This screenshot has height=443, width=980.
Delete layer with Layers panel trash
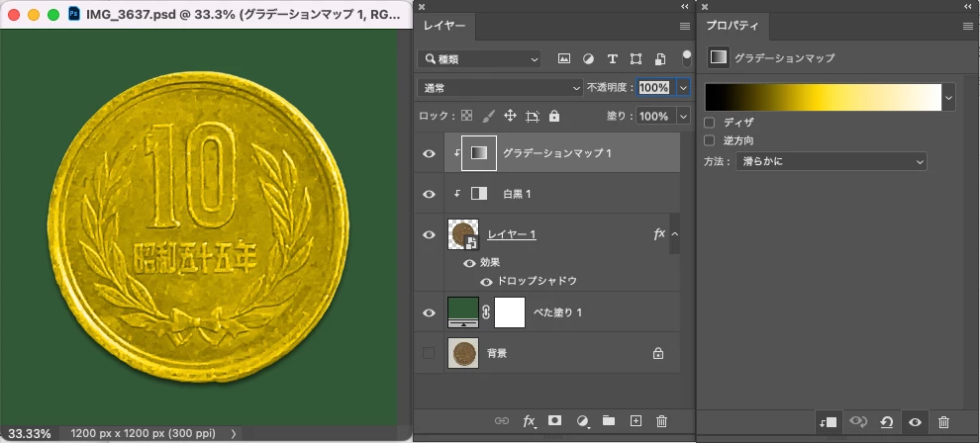point(662,421)
